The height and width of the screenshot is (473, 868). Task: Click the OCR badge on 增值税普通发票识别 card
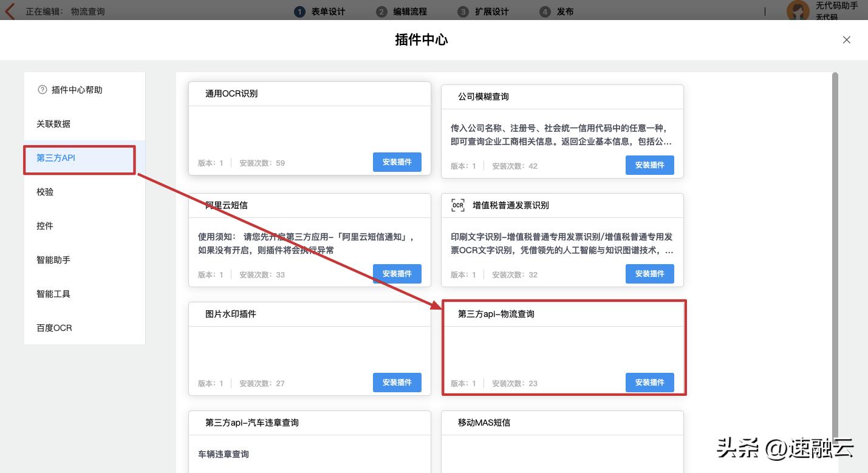457,205
